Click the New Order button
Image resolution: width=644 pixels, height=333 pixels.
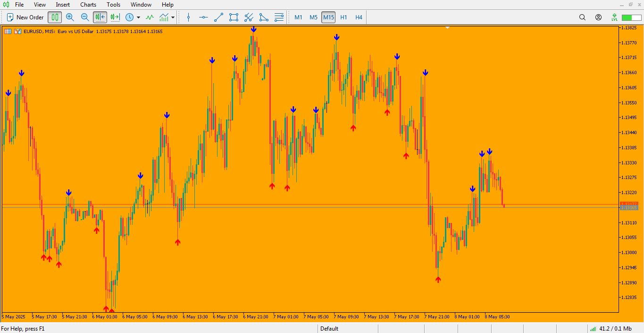(25, 17)
